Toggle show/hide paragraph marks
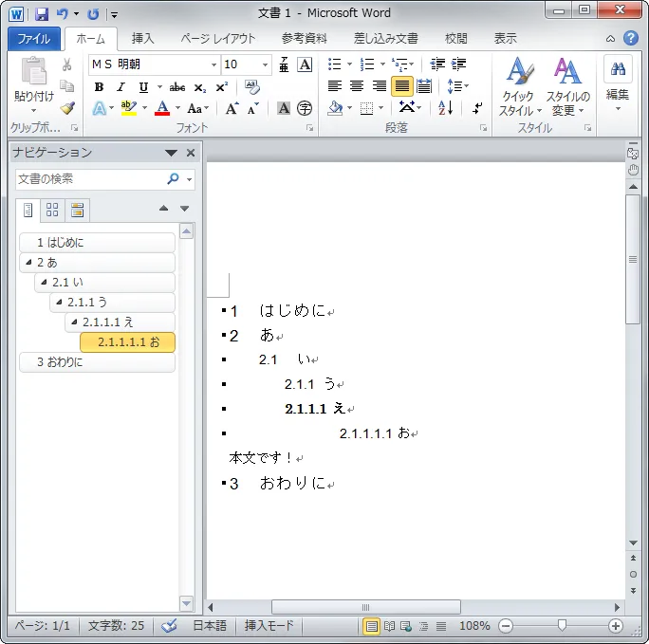Viewport: 649px width, 644px height. coord(478,108)
